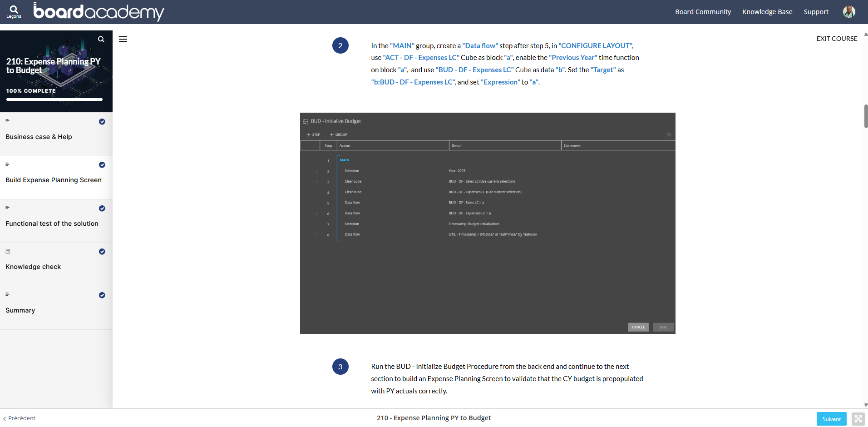This screenshot has width=868, height=427.
Task: Click the lesson-type icon above Business case
Action: coord(7,121)
